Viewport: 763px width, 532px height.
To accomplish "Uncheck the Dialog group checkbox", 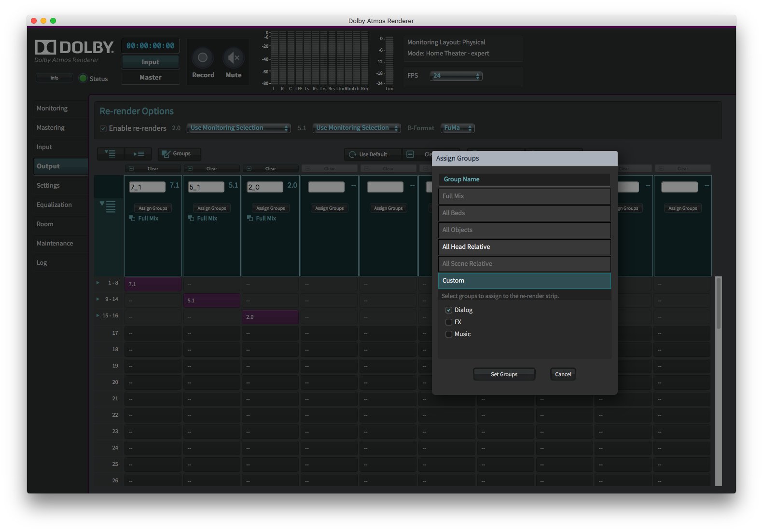I will [x=449, y=310].
